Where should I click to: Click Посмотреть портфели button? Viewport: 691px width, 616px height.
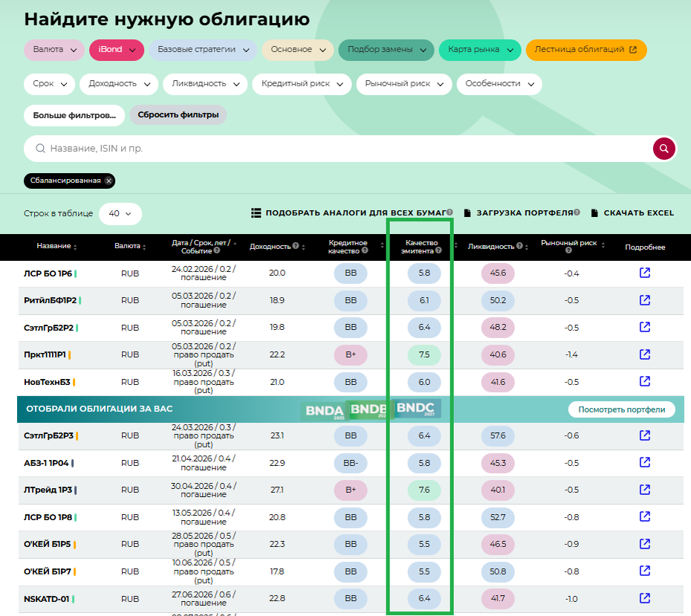(x=621, y=409)
